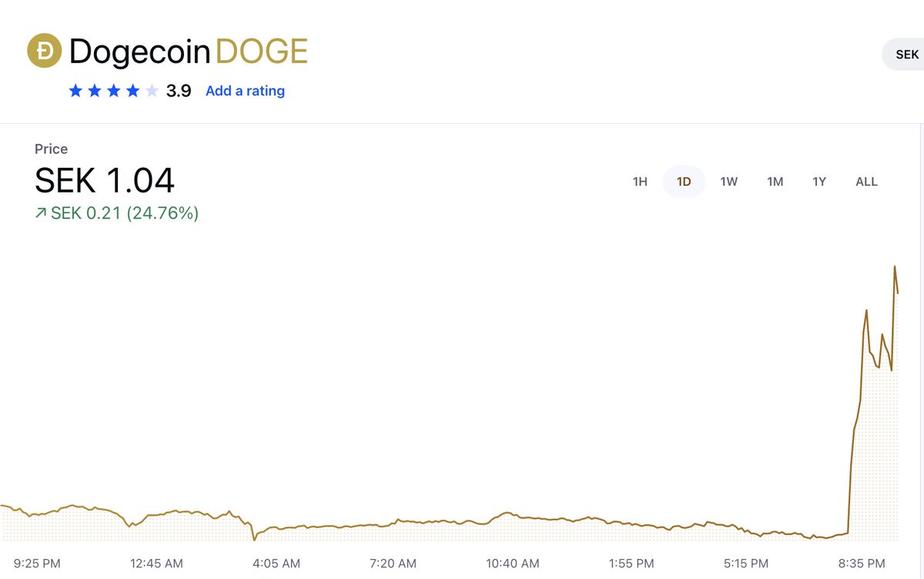Click the 9:25 PM axis label
Image resolution: width=924 pixels, height=579 pixels.
[37, 564]
